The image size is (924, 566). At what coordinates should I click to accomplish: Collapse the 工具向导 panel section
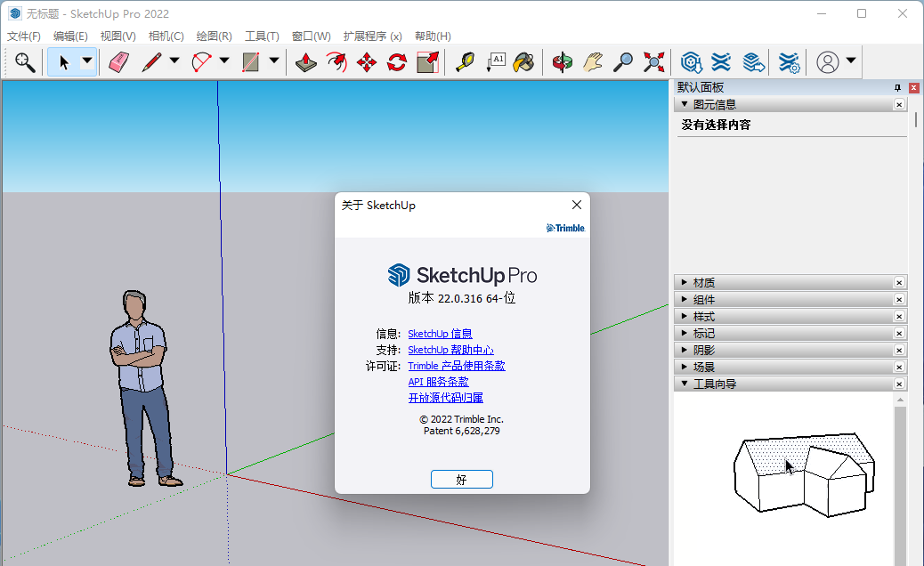coord(685,384)
